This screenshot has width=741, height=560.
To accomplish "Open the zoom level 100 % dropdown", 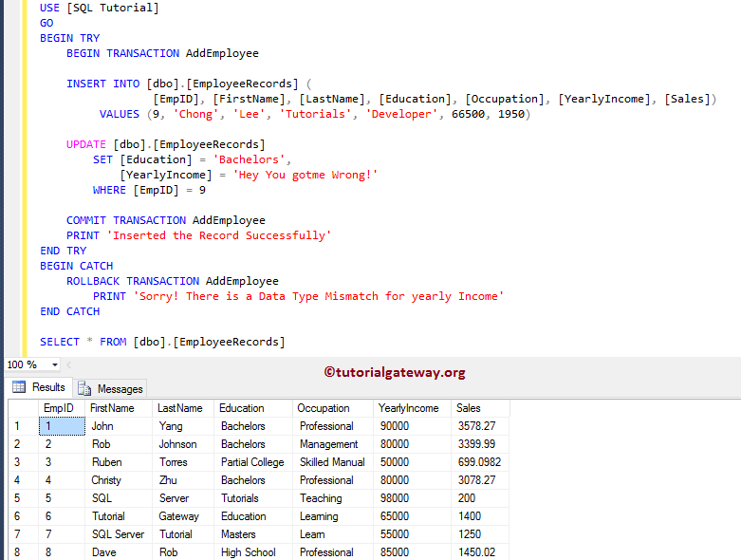I will coord(55,364).
